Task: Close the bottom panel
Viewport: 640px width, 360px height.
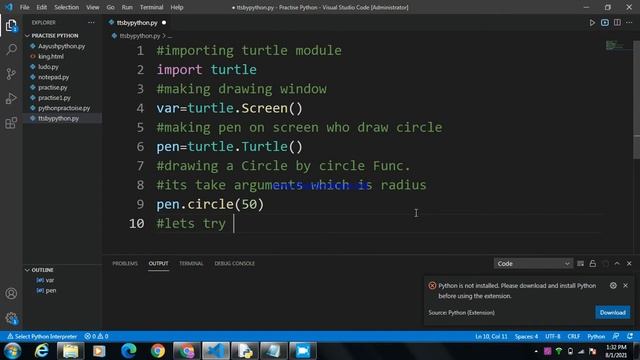Action: [x=629, y=264]
